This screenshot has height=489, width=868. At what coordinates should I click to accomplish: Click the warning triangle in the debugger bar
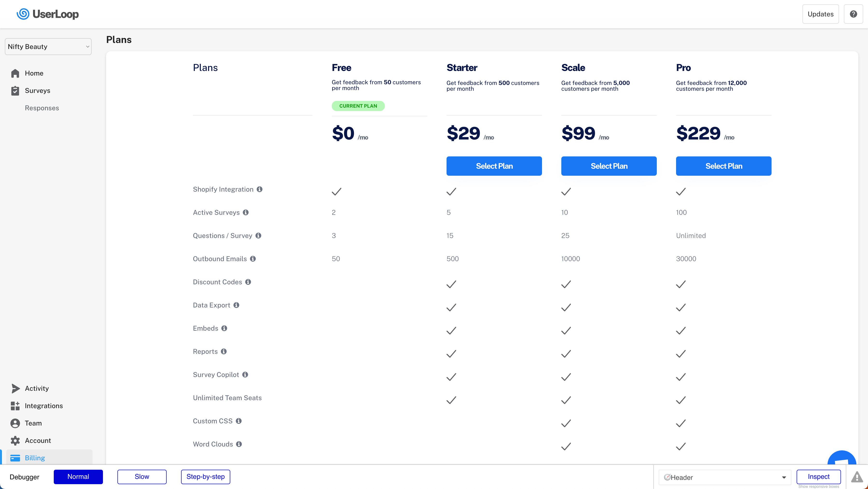click(857, 477)
